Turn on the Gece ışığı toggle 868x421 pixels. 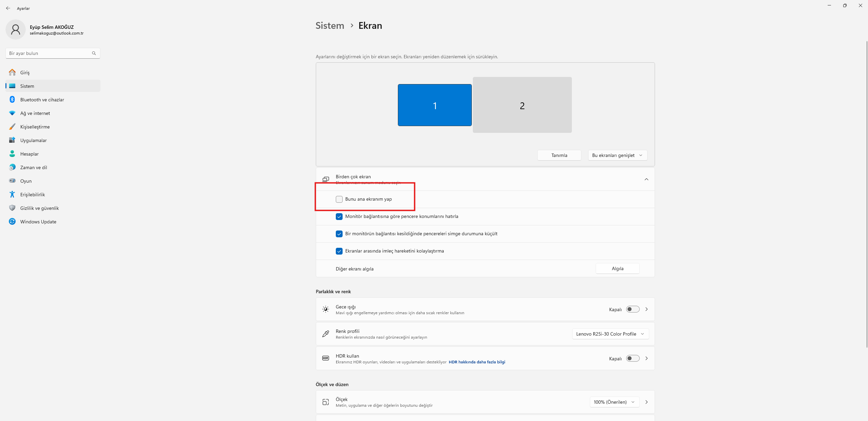pyautogui.click(x=633, y=309)
